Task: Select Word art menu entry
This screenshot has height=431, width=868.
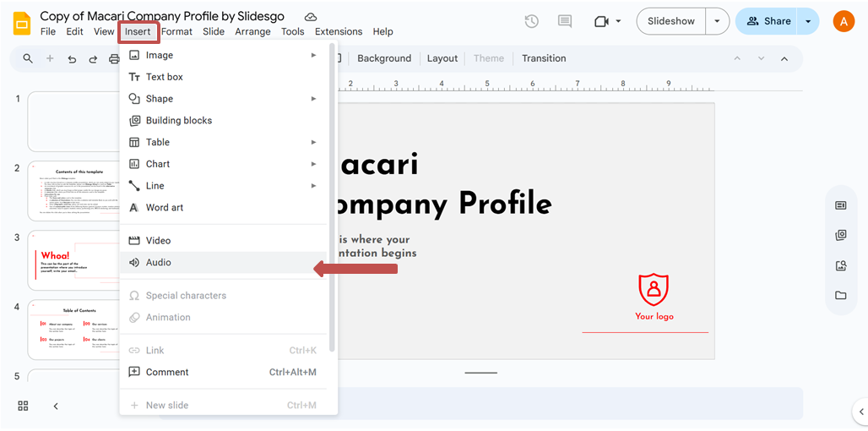Action: click(223, 207)
